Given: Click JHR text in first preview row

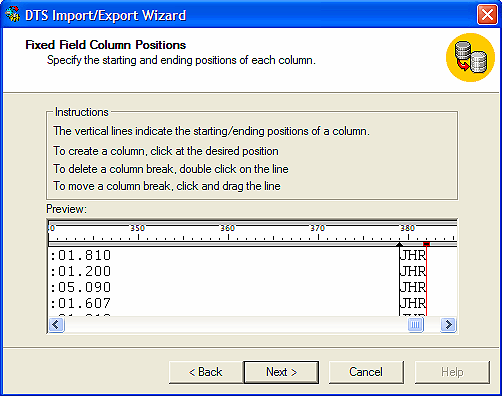Looking at the screenshot, I should (x=413, y=256).
